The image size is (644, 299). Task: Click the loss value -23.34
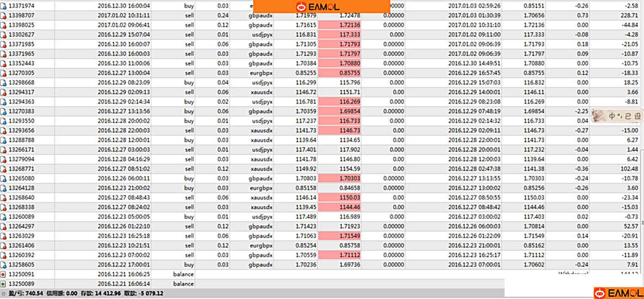pos(630,198)
